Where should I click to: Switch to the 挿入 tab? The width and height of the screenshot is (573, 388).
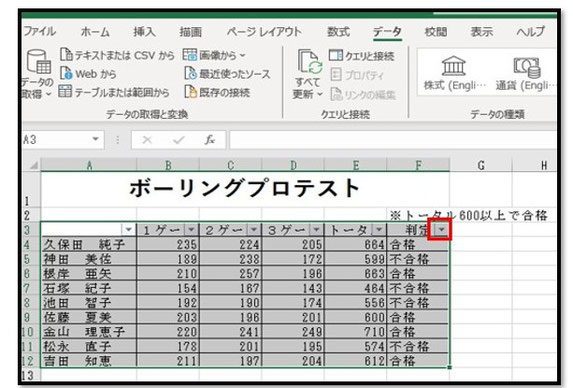click(x=144, y=32)
